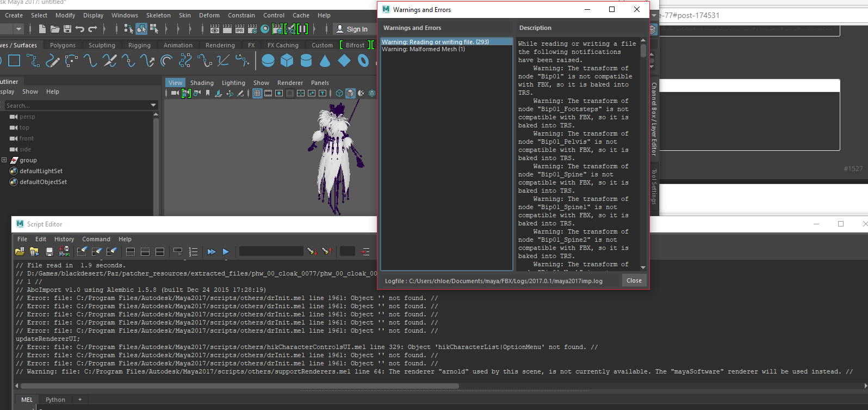The image size is (868, 410).
Task: Toggle the viewport grid display
Action: point(257,94)
